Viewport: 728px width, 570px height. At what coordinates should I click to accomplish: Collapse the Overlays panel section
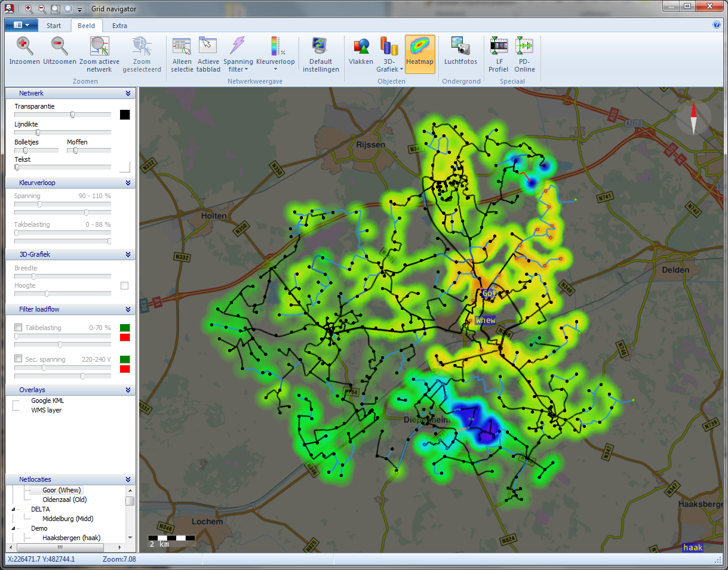tap(128, 390)
